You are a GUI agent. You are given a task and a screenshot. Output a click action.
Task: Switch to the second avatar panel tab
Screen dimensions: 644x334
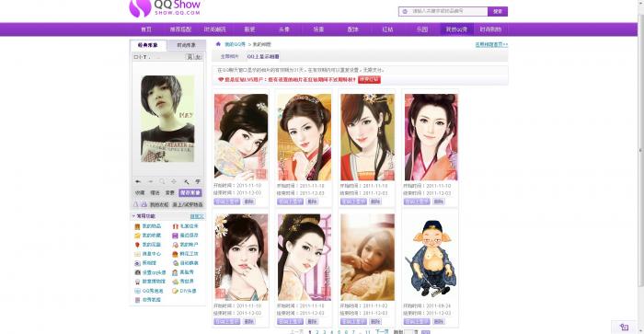[186, 45]
